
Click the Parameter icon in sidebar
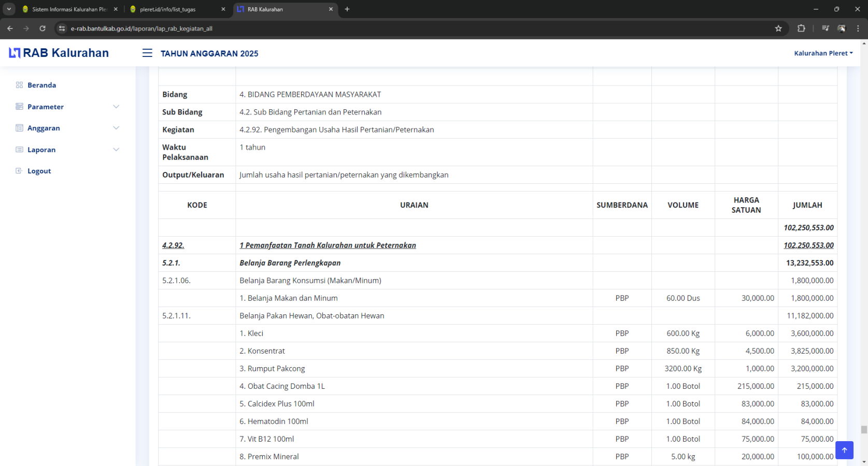(x=19, y=107)
